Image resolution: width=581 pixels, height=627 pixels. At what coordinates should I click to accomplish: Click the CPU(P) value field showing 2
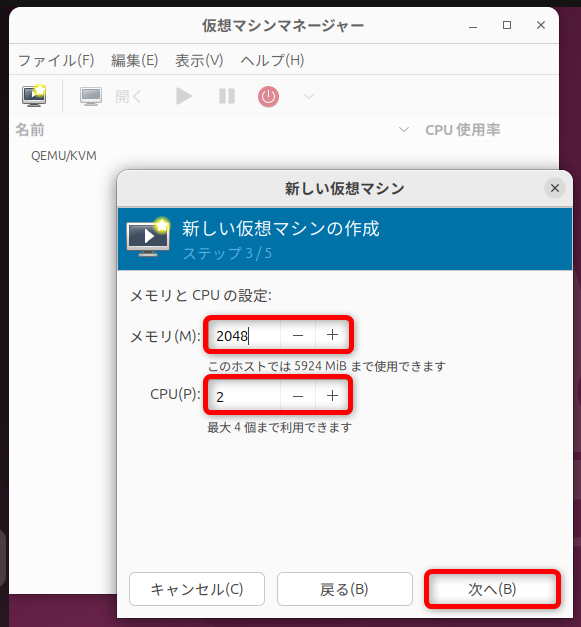point(244,396)
